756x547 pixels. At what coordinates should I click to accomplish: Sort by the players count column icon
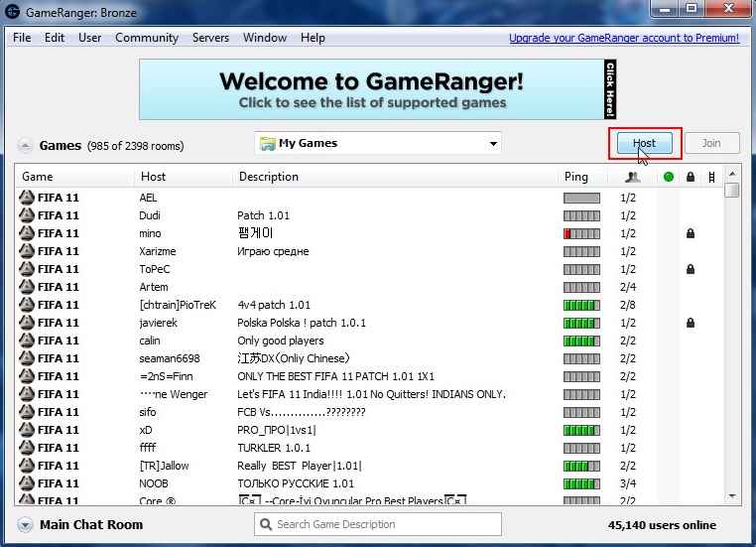coord(632,177)
